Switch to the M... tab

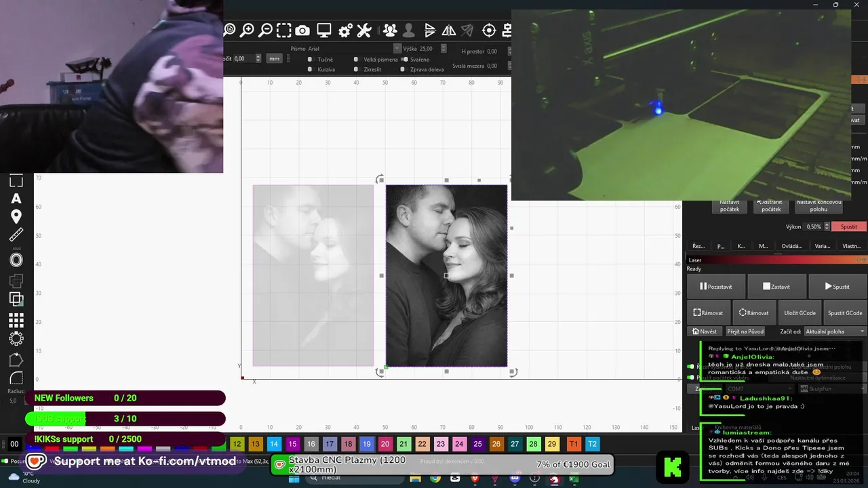tap(763, 246)
